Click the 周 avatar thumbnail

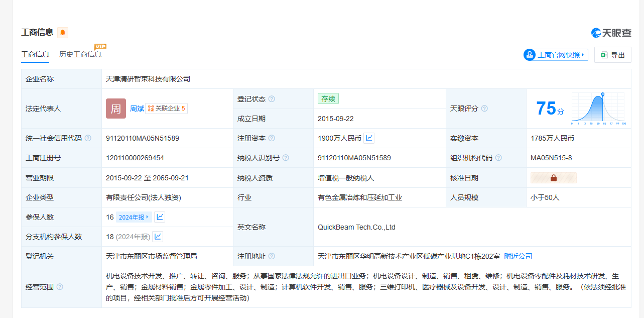[x=116, y=109]
